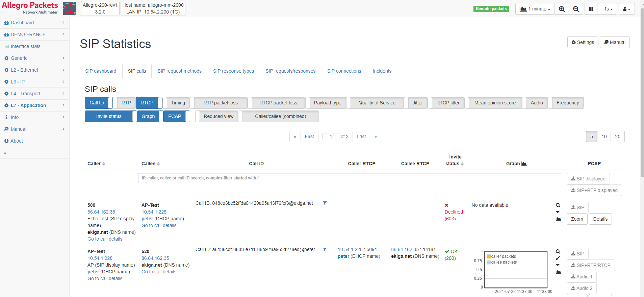Open the 1 minute time range dropdown
644x297 pixels.
click(535, 9)
